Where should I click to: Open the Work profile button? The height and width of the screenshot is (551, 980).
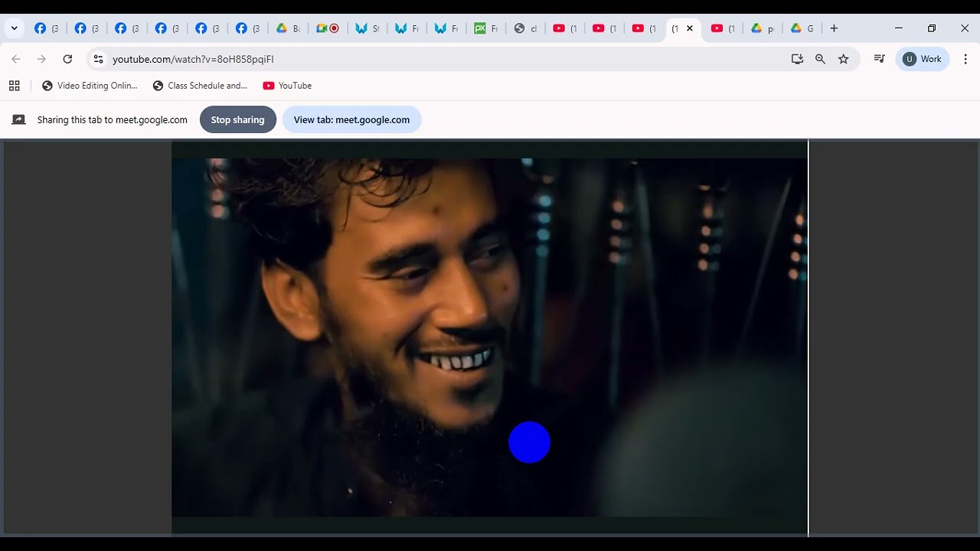[x=923, y=59]
